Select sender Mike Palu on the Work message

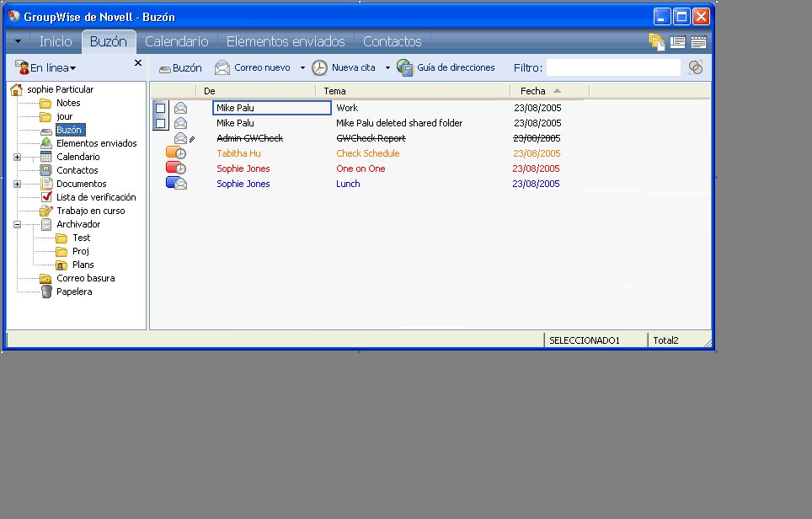(235, 108)
